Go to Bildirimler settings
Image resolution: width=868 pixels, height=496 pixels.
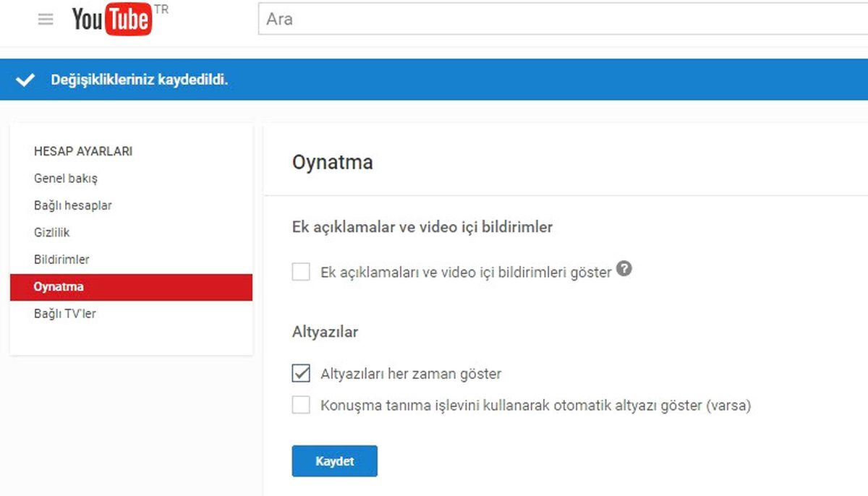tap(61, 260)
